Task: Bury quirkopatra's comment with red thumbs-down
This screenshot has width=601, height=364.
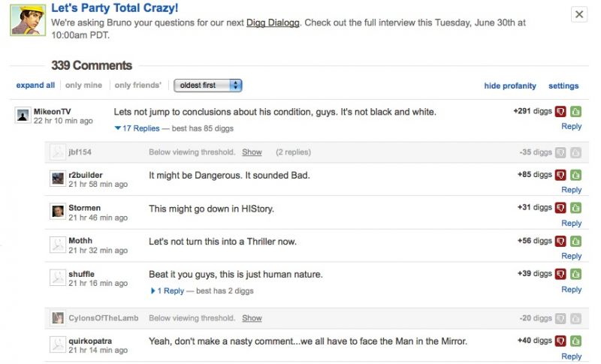Action: (x=560, y=341)
